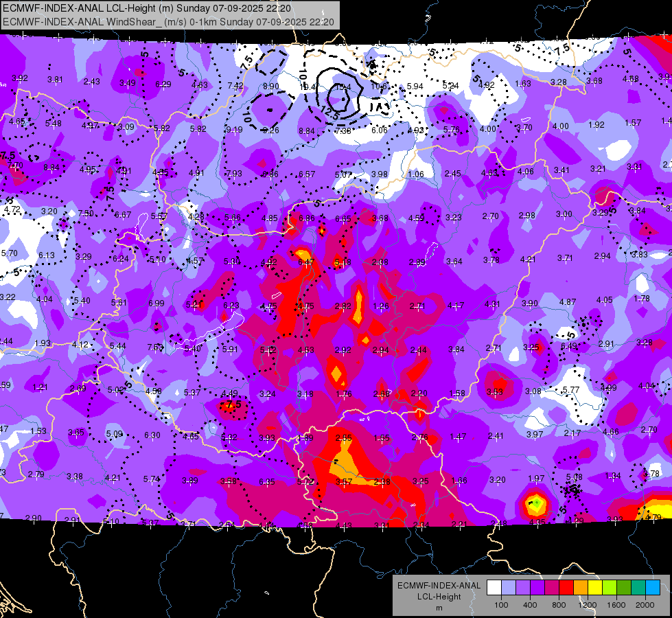The width and height of the screenshot is (672, 618).
Task: Click the vivid violet legend swatch
Action: pos(537,588)
